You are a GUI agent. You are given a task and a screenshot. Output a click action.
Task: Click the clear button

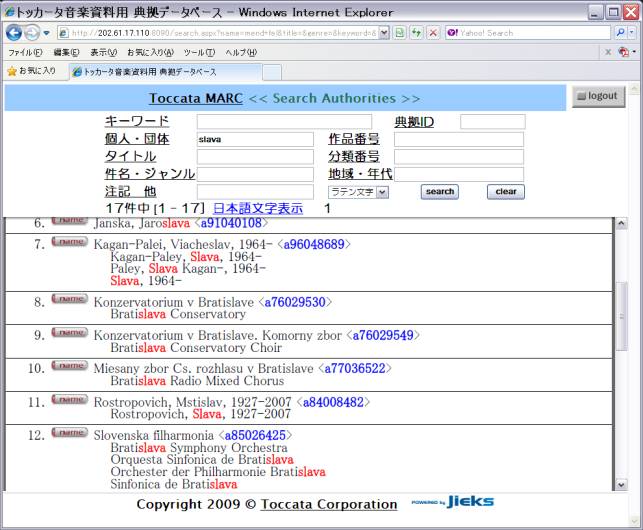(506, 192)
